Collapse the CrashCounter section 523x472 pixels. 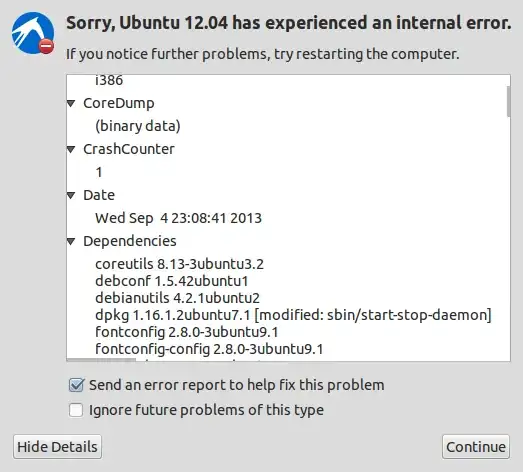[71, 149]
